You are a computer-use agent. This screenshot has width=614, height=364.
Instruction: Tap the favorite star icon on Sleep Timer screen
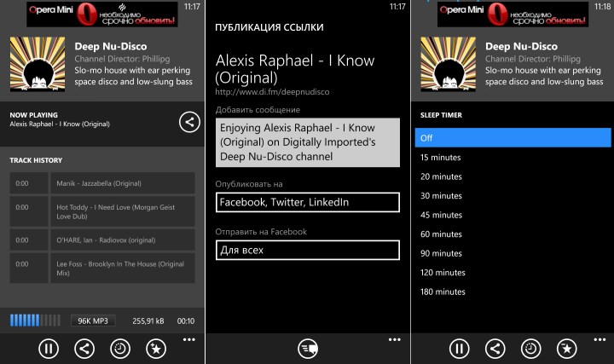click(x=566, y=348)
